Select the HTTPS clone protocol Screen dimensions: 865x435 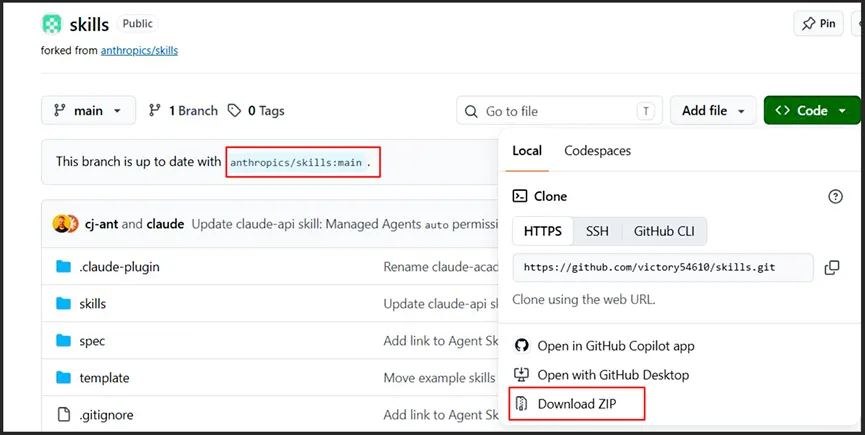click(543, 231)
